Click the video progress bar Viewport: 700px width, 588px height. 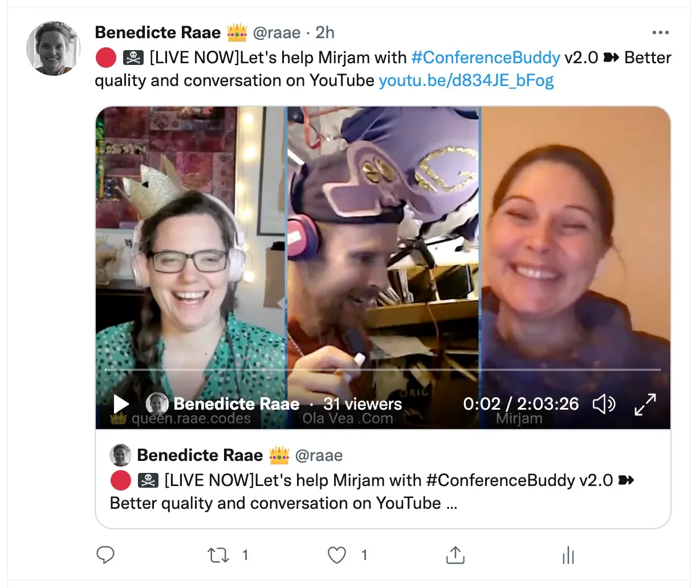coord(383,370)
